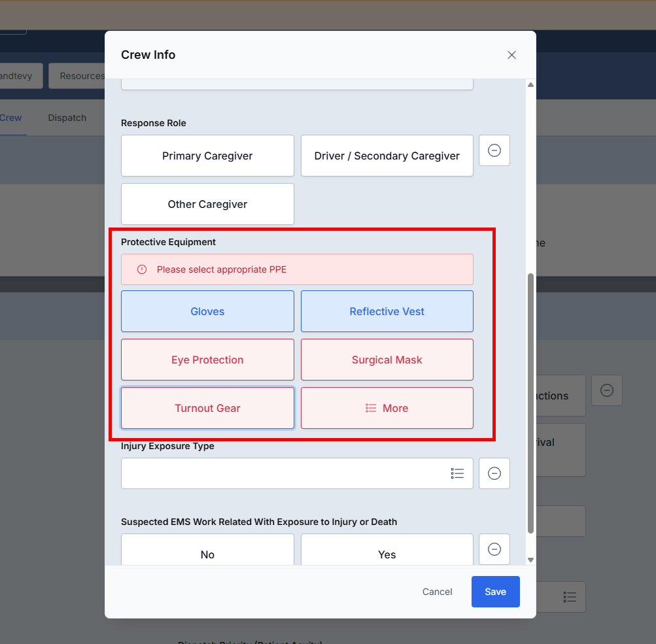Image resolution: width=656 pixels, height=644 pixels.
Task: Clear Injury Exposure Type using minus icon
Action: click(x=494, y=473)
